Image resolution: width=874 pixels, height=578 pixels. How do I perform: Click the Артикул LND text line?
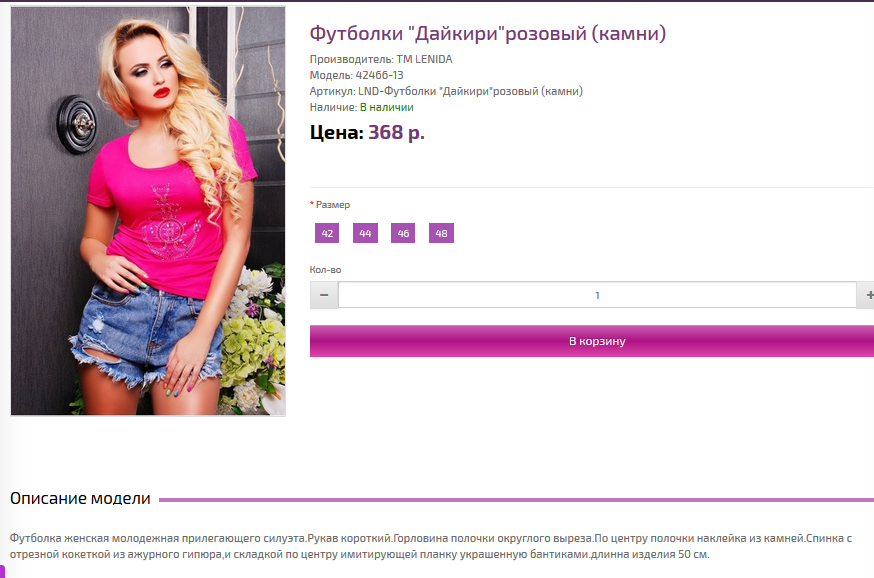coord(446,91)
